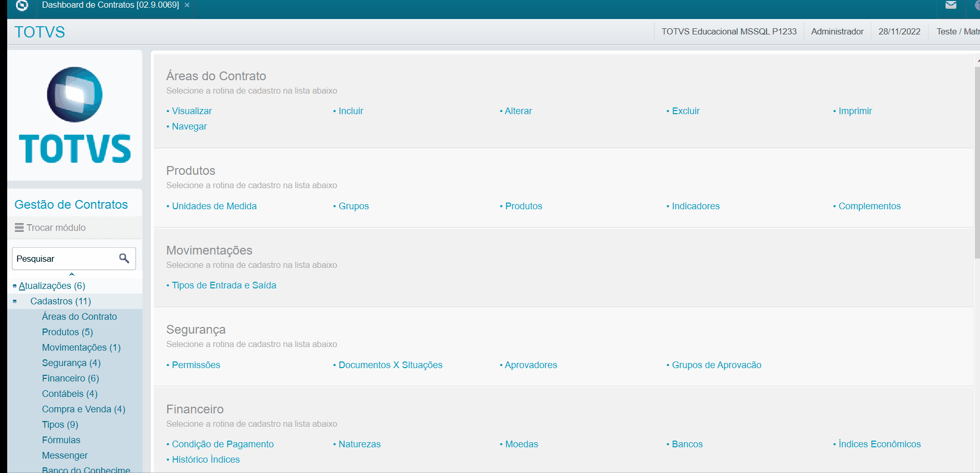This screenshot has height=473, width=980.
Task: Collapse the menu panel arrow below the search box
Action: tap(72, 275)
